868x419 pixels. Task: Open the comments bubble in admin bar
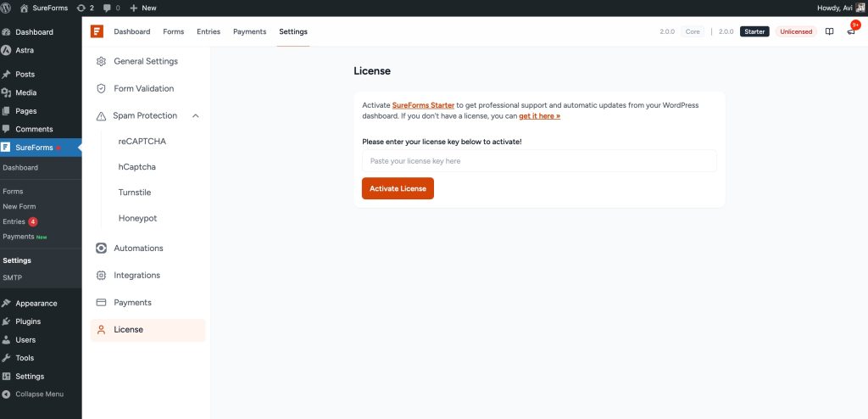pyautogui.click(x=112, y=8)
